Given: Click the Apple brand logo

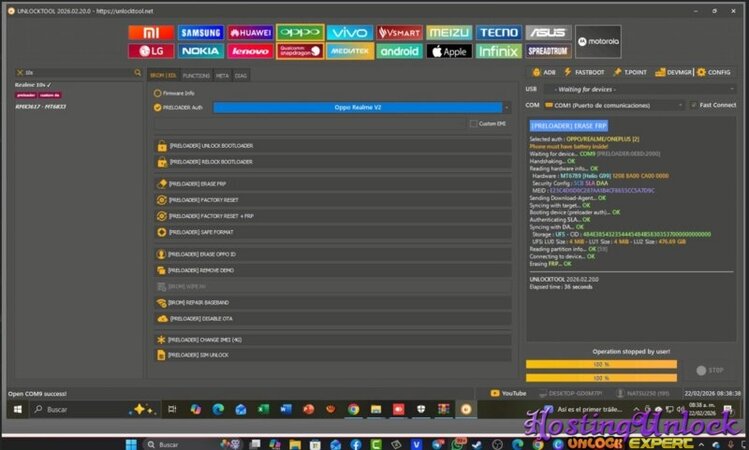Looking at the screenshot, I should (x=449, y=50).
